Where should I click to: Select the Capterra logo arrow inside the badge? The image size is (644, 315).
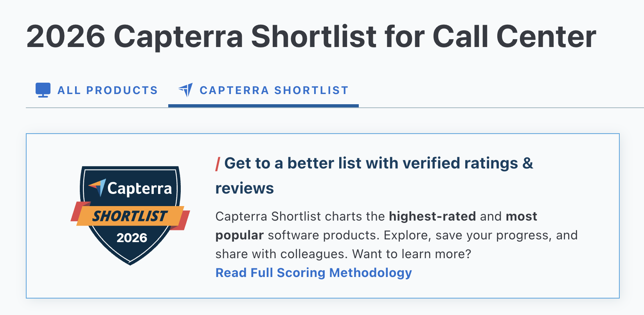click(x=98, y=188)
